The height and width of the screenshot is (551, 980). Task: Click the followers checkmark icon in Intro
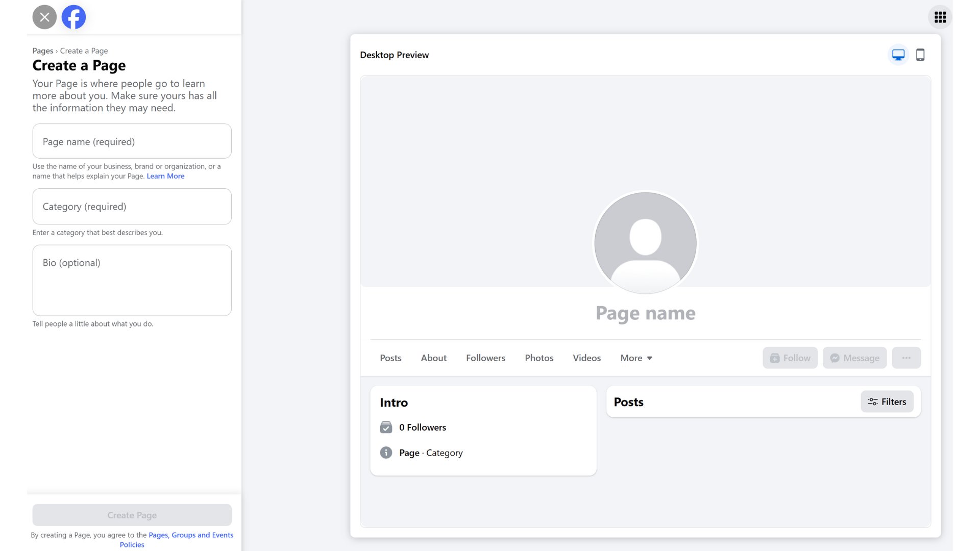point(386,427)
